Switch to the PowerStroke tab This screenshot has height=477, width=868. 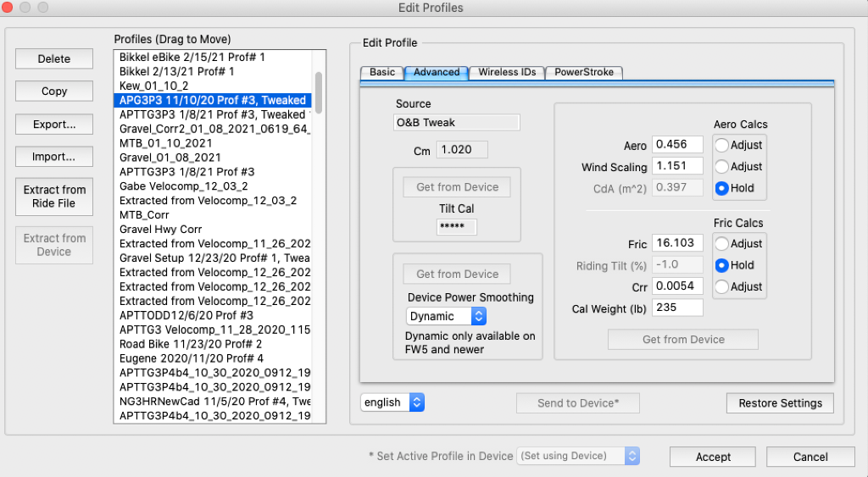pos(584,73)
